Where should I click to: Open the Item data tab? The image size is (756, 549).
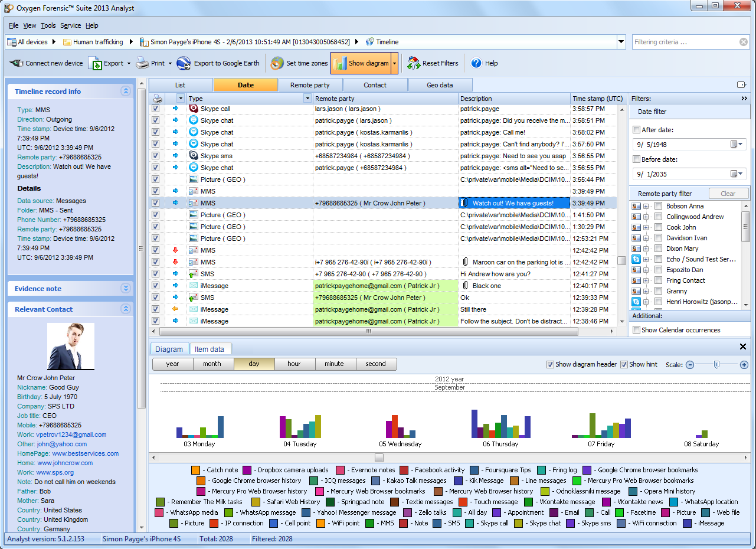[210, 349]
